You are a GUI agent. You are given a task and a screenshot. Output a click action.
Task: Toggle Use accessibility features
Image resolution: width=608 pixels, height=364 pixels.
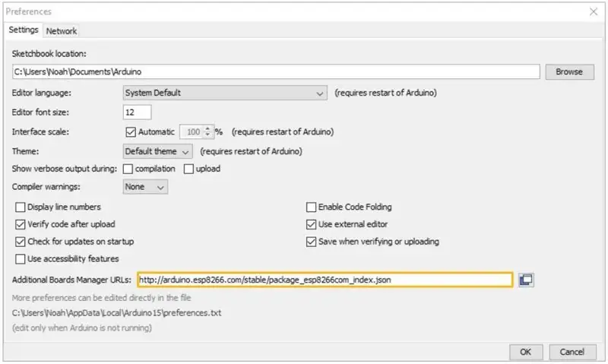click(21, 258)
